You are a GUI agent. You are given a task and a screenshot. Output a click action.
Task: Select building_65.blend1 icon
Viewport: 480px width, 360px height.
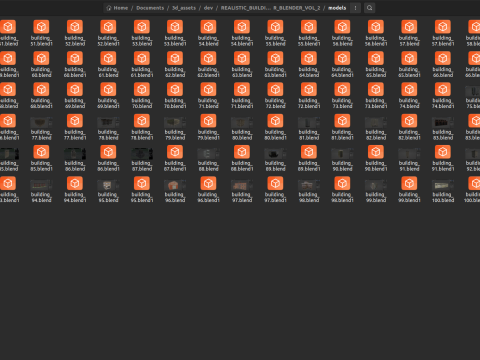(409, 58)
